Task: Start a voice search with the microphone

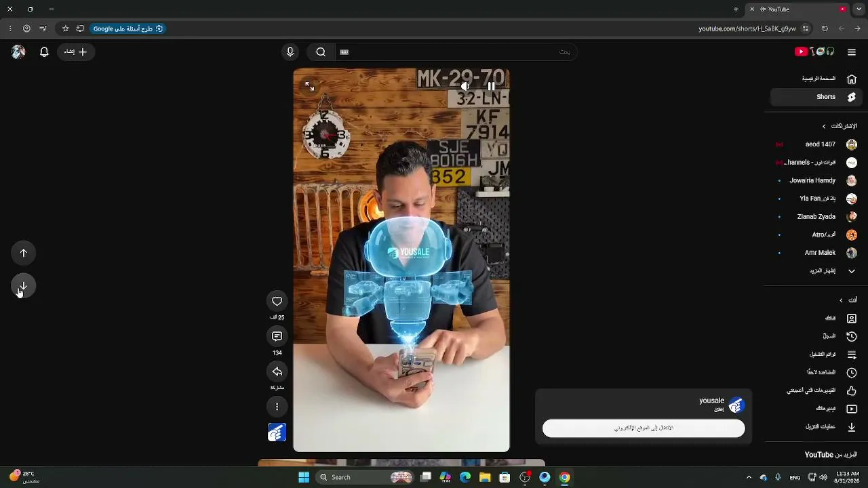Action: pyautogui.click(x=290, y=52)
